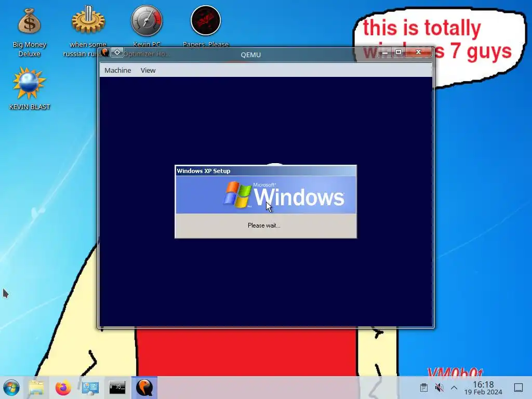Open the clipboard tray icon
This screenshot has height=399, width=532.
coord(423,388)
